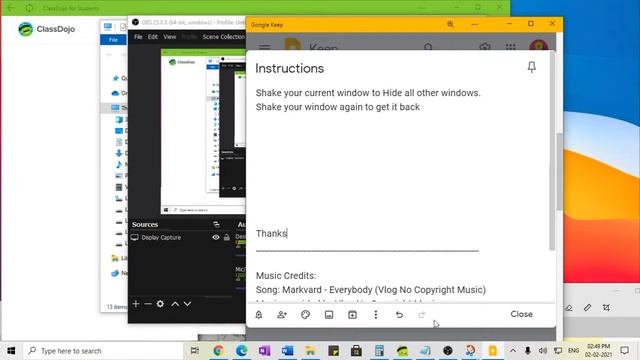Viewport: 640px width, 360px height.
Task: Open the Google Keep title bar ellipsis menu
Action: tap(474, 24)
